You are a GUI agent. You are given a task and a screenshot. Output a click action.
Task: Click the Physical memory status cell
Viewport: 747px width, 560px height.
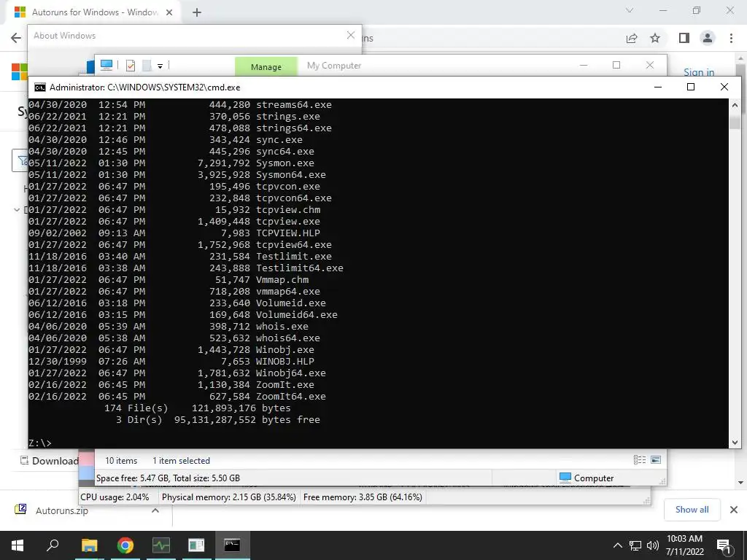(228, 497)
